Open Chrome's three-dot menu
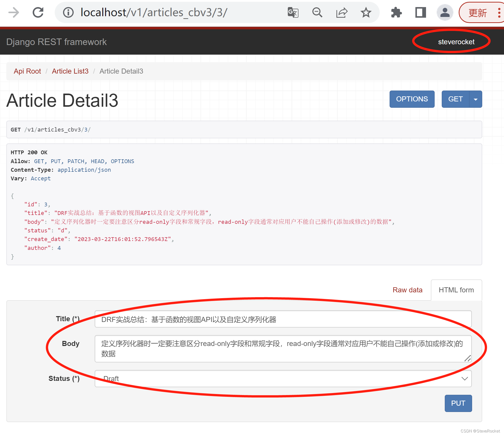This screenshot has width=504, height=435. [x=499, y=12]
